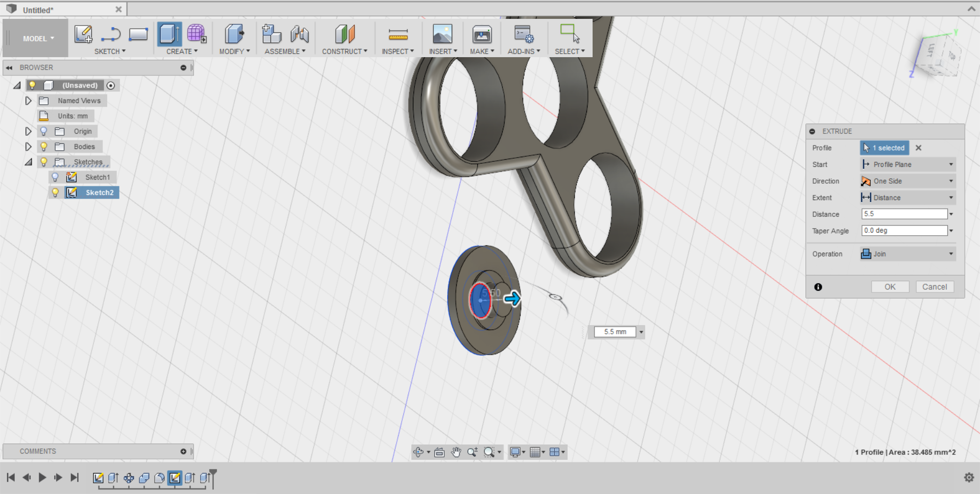Open the 3D Print make icon
980x494 pixels.
point(482,34)
